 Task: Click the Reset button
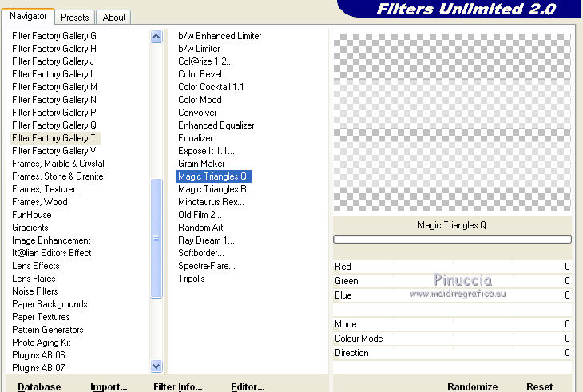point(539,386)
